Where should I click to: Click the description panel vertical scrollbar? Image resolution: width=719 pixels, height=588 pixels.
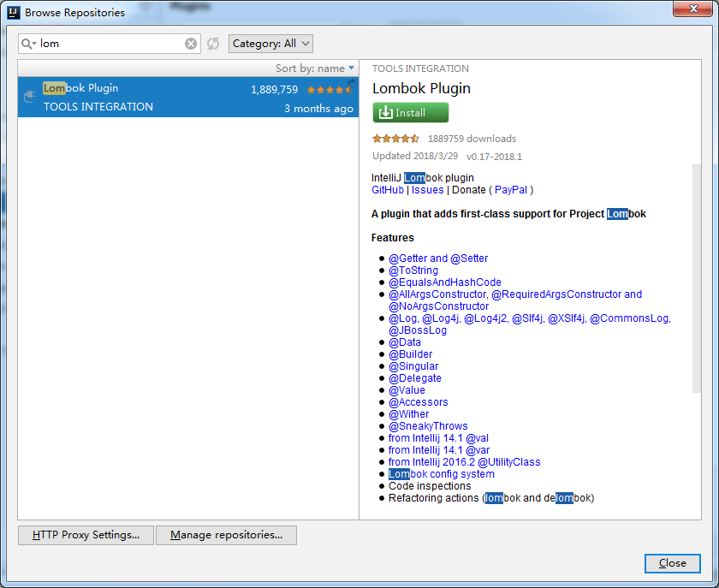click(697, 278)
